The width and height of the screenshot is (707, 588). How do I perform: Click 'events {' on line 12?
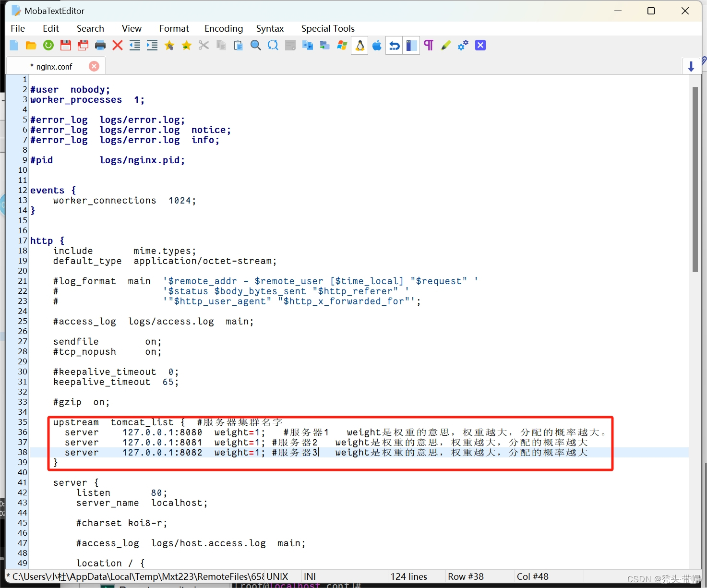(53, 191)
